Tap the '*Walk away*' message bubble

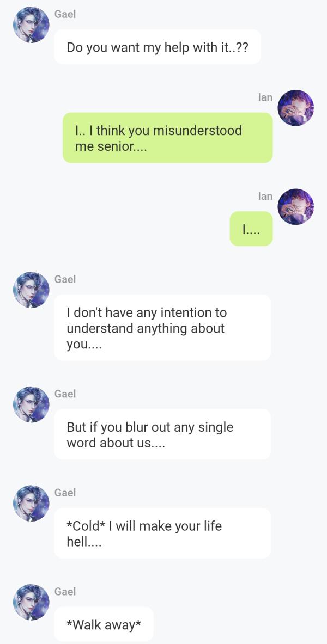click(104, 624)
